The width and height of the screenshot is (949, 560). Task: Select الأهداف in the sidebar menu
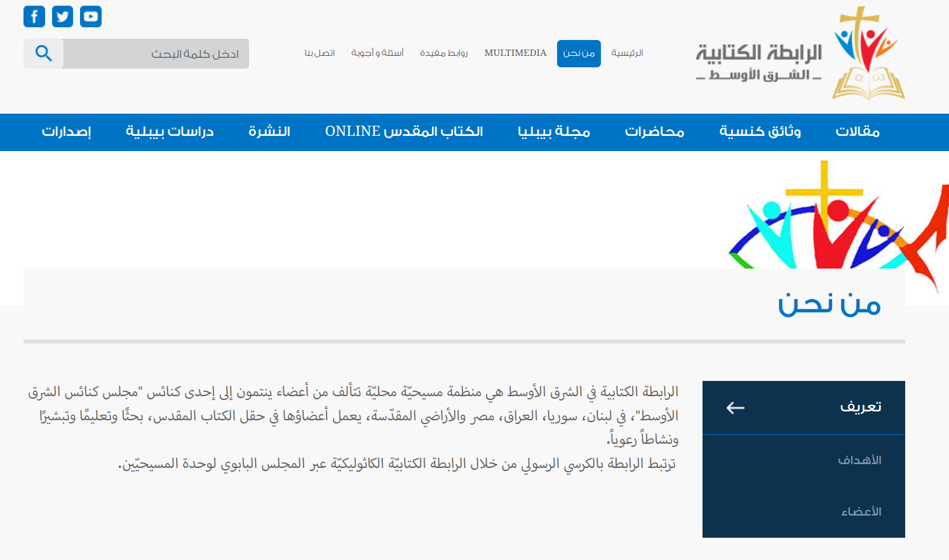click(804, 460)
